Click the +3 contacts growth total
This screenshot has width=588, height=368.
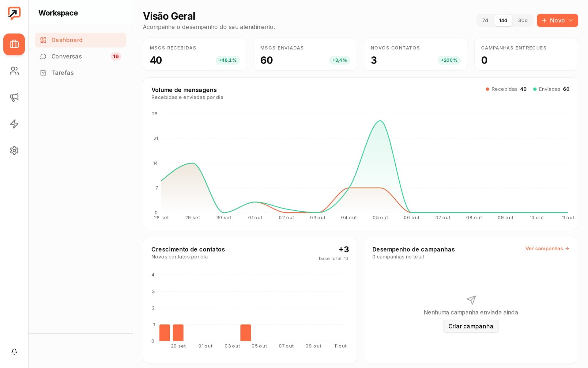(344, 249)
